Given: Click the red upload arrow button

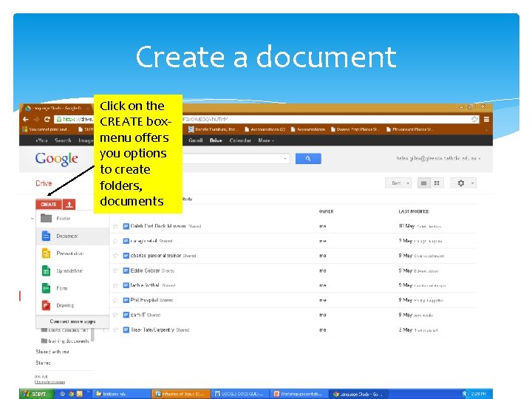Looking at the screenshot, I should 69,204.
